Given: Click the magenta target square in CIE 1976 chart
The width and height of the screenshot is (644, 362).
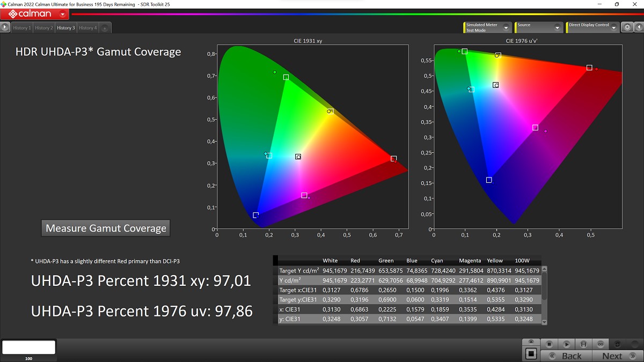Looking at the screenshot, I should pyautogui.click(x=535, y=128).
